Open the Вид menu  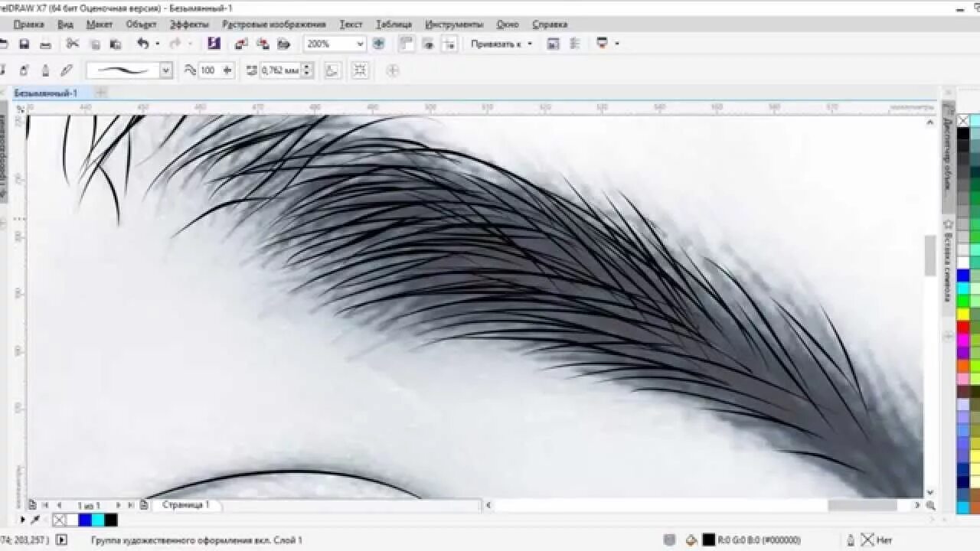65,24
